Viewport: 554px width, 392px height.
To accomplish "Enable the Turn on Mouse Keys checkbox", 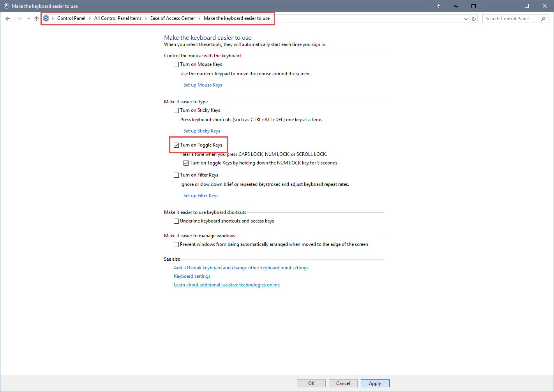I will [x=176, y=65].
